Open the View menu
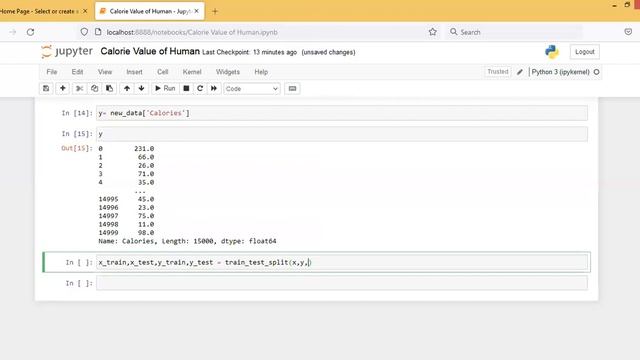This screenshot has width=640, height=360. 105,72
